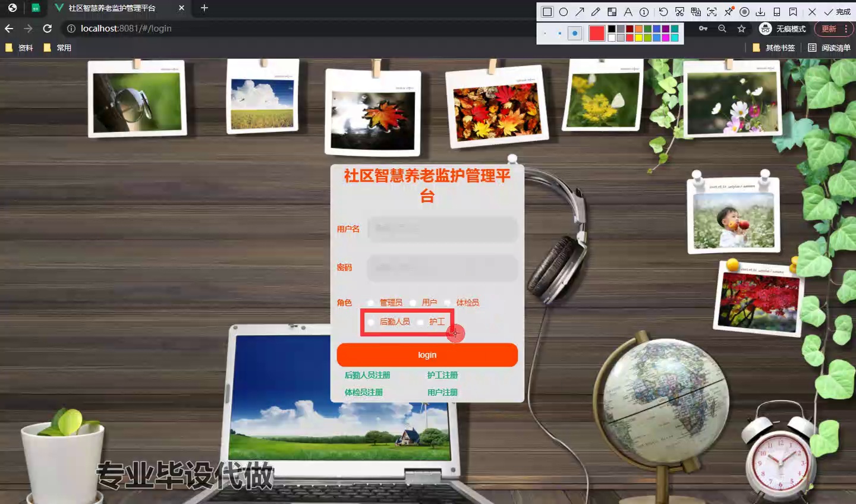Viewport: 856px width, 504px height.
Task: Go forward in browser
Action: [x=28, y=29]
